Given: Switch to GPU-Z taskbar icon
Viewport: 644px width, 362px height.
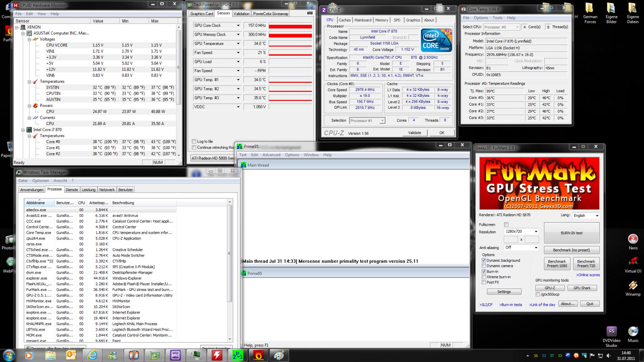Looking at the screenshot, I should [155, 355].
